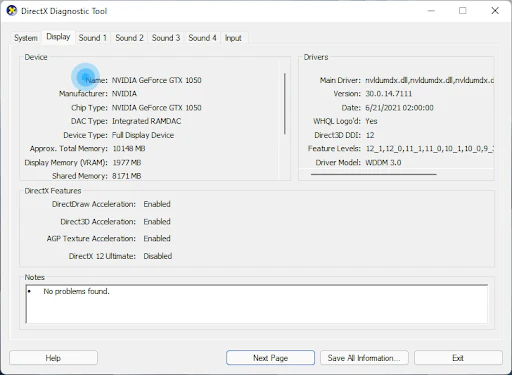Click the Exit button
This screenshot has height=375, width=512.
point(458,358)
